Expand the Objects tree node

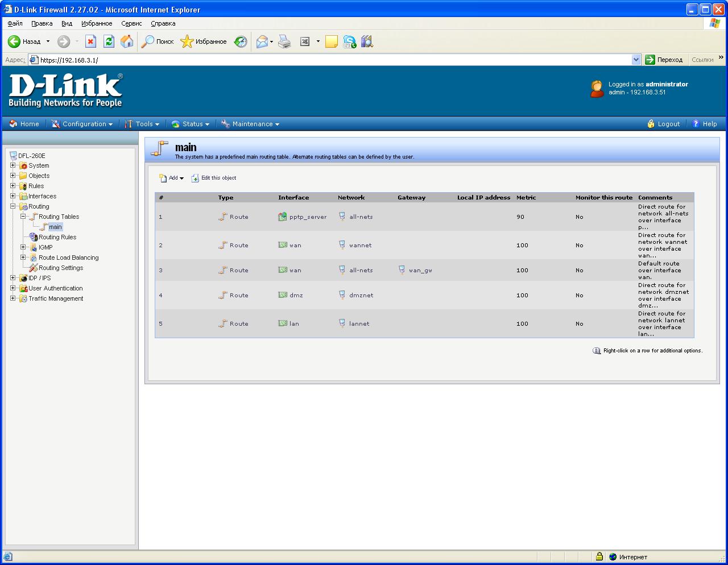click(13, 176)
